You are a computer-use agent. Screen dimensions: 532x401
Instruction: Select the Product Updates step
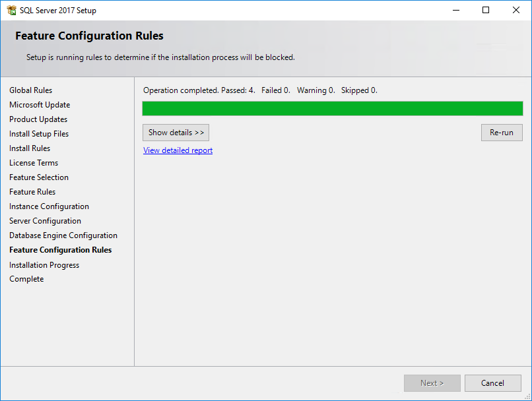(x=38, y=119)
